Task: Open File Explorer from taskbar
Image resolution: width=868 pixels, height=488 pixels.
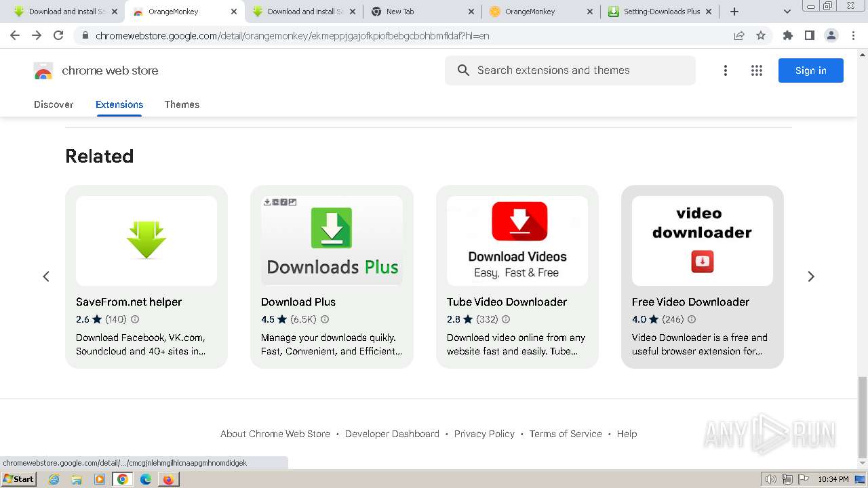Action: (x=77, y=479)
